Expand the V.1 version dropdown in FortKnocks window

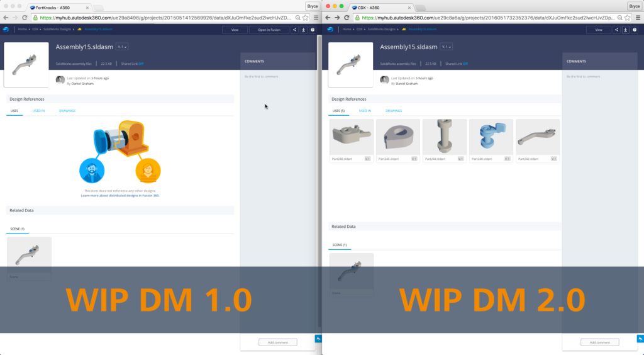pyautogui.click(x=122, y=47)
